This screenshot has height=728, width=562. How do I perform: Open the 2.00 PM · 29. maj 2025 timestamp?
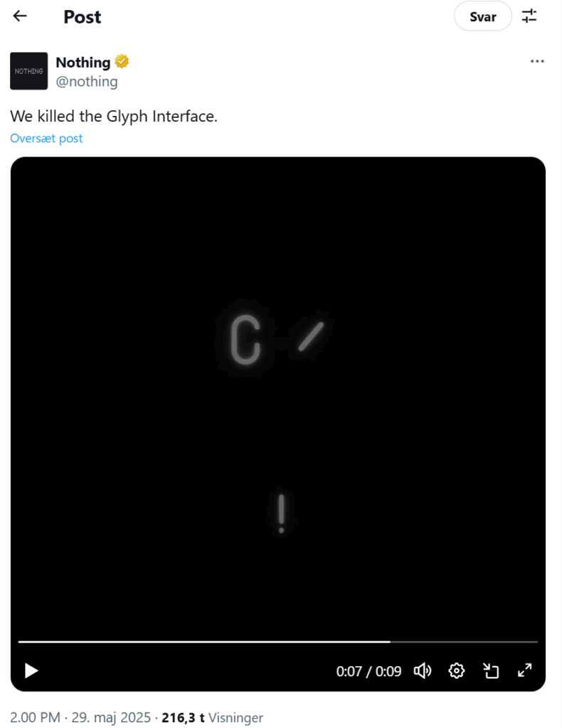(x=80, y=717)
